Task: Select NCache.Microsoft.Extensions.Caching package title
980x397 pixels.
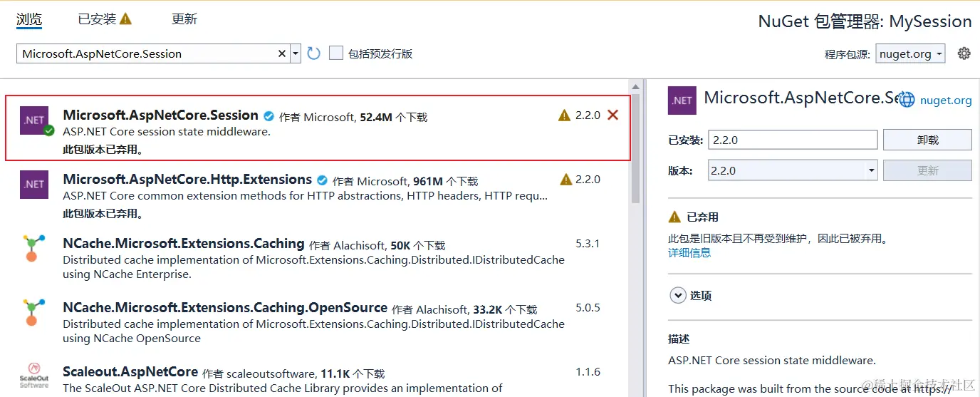Action: pyautogui.click(x=184, y=243)
